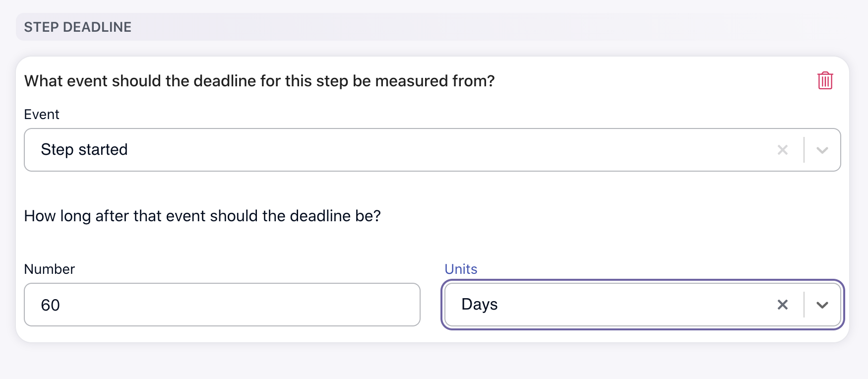
Task: Open Units dropdown using chevron arrow
Action: 822,305
